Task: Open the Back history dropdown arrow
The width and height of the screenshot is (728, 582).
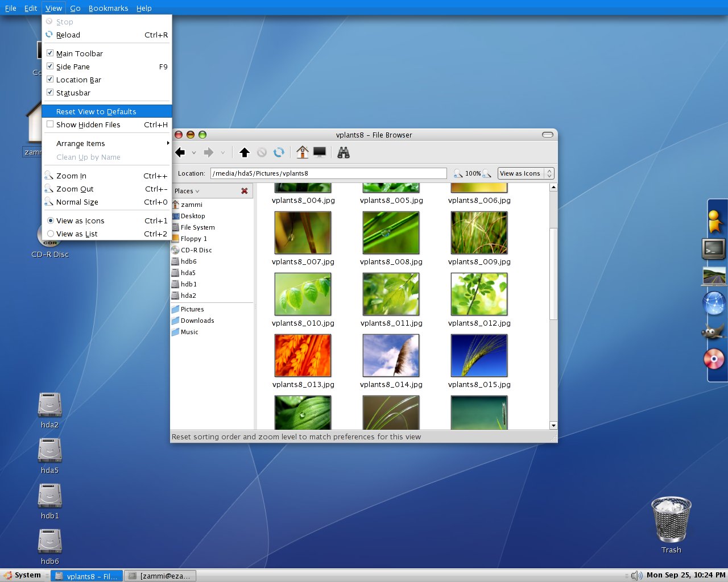Action: click(x=194, y=152)
